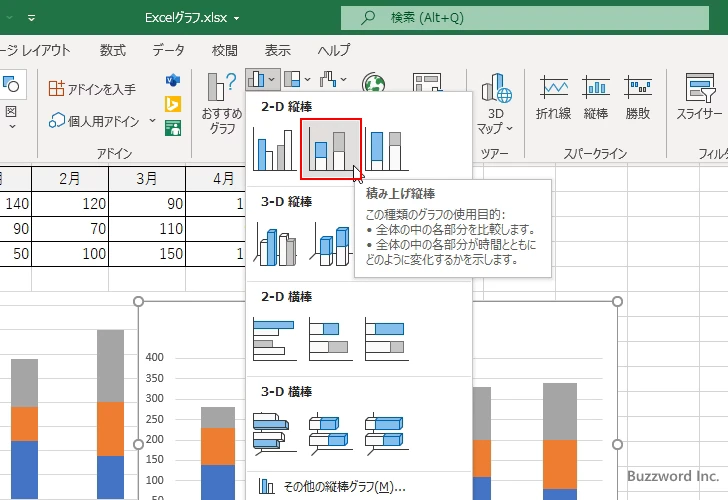
Task: Open the データ tab
Action: 169,50
